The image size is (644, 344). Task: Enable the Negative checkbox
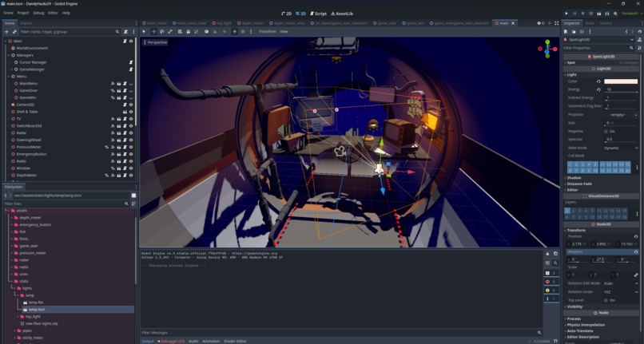click(606, 132)
